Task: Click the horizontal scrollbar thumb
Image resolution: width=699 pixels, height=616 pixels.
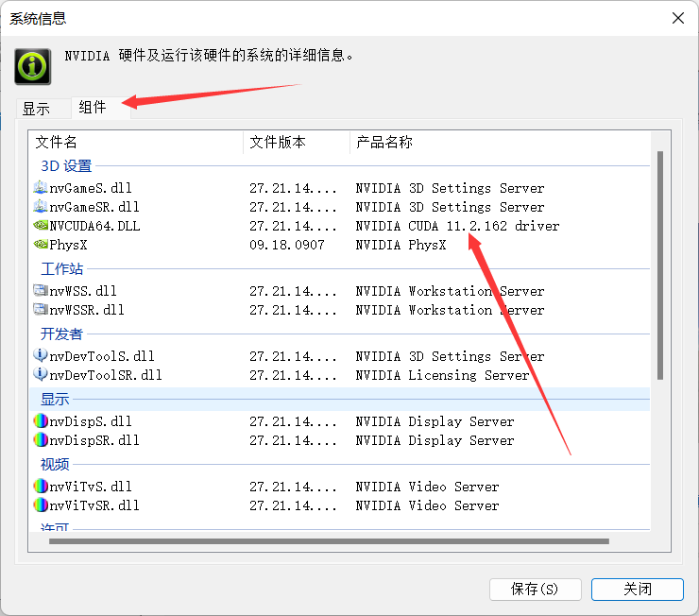Action: (329, 541)
